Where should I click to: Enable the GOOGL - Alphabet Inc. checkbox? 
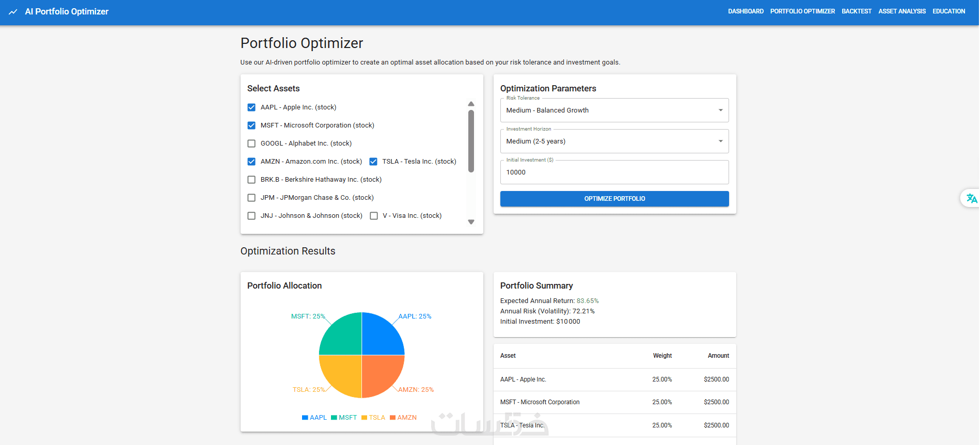(x=251, y=144)
